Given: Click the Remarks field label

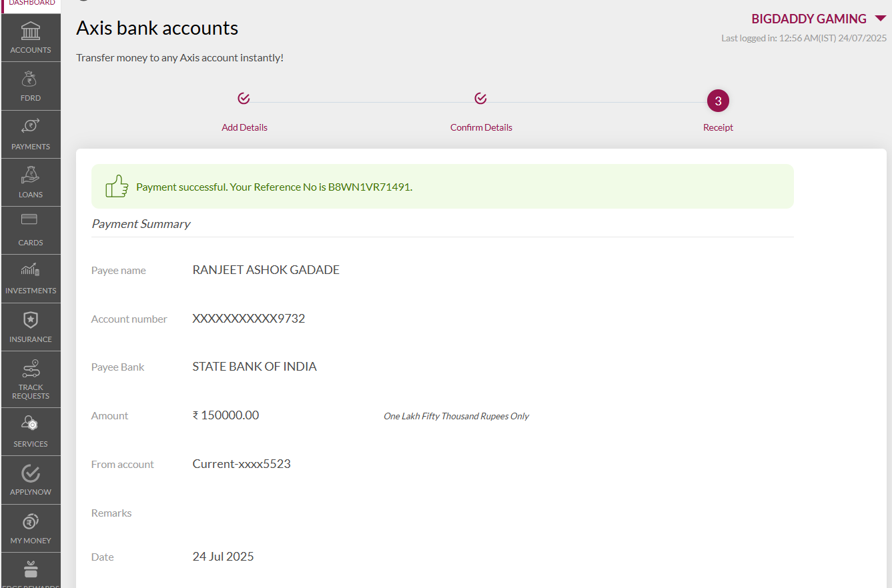Looking at the screenshot, I should click(x=111, y=513).
